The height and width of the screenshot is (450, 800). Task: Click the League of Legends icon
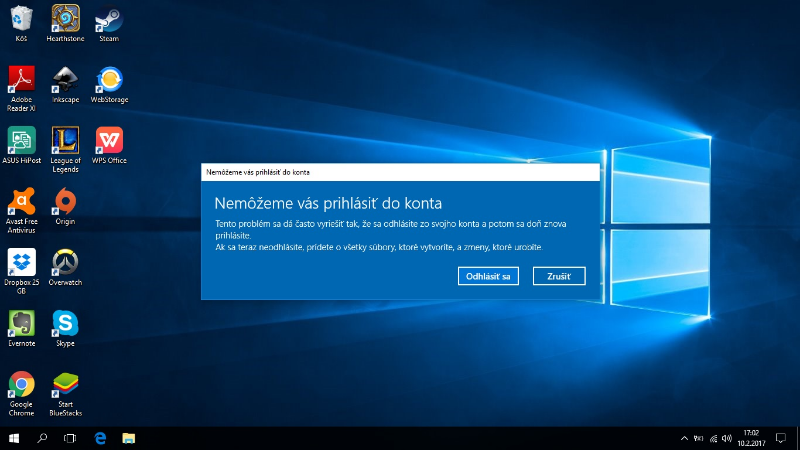coord(65,140)
